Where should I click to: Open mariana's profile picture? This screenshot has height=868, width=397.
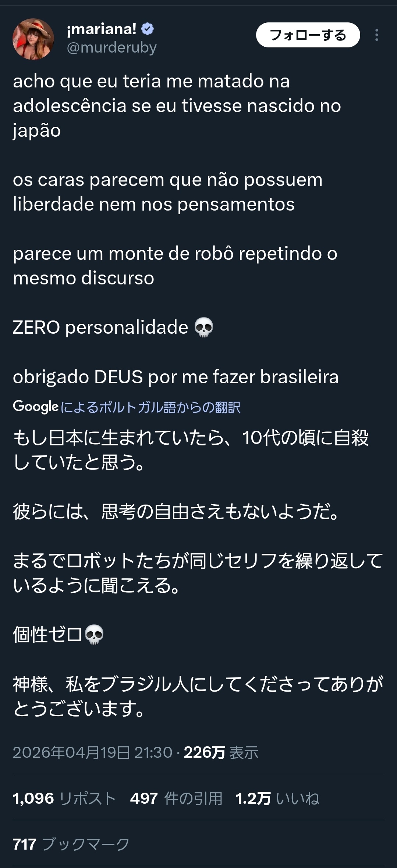33,39
